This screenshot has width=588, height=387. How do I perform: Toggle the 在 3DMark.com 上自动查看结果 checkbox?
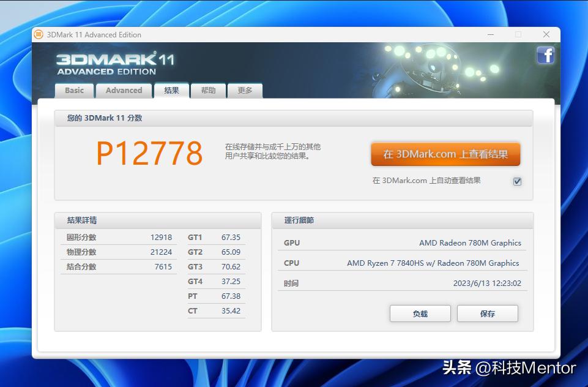[x=518, y=181]
